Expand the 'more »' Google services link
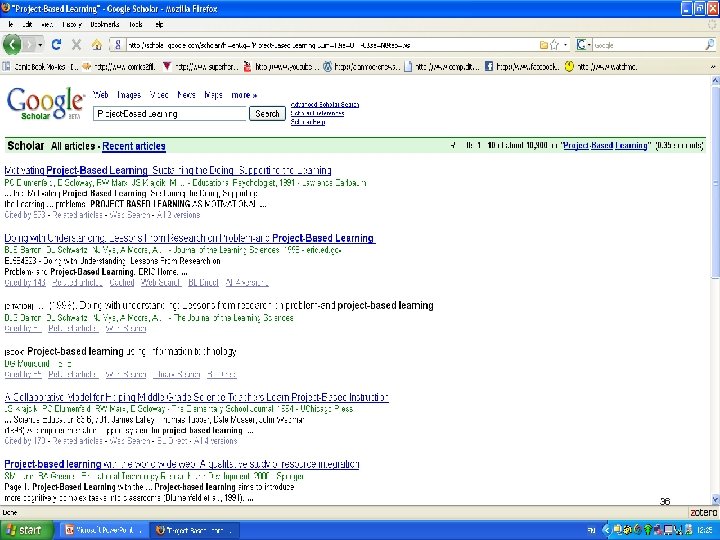720x540 pixels. click(x=244, y=95)
